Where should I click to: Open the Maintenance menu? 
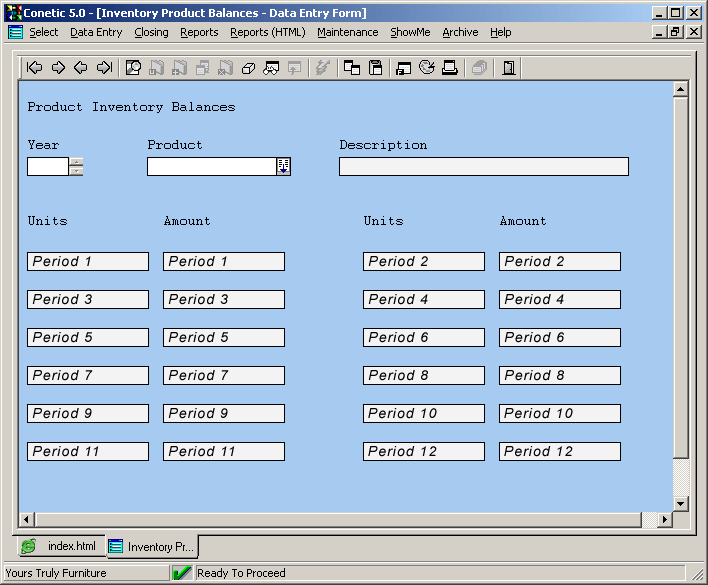coord(347,32)
